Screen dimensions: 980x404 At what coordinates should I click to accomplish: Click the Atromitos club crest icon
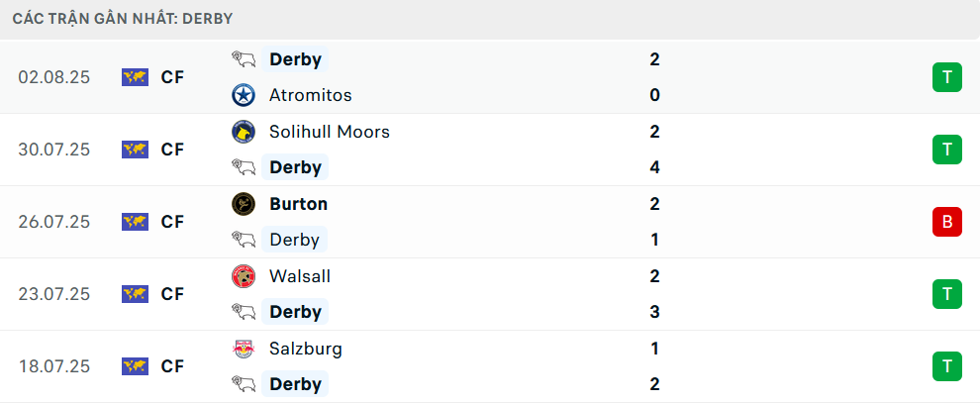(244, 95)
